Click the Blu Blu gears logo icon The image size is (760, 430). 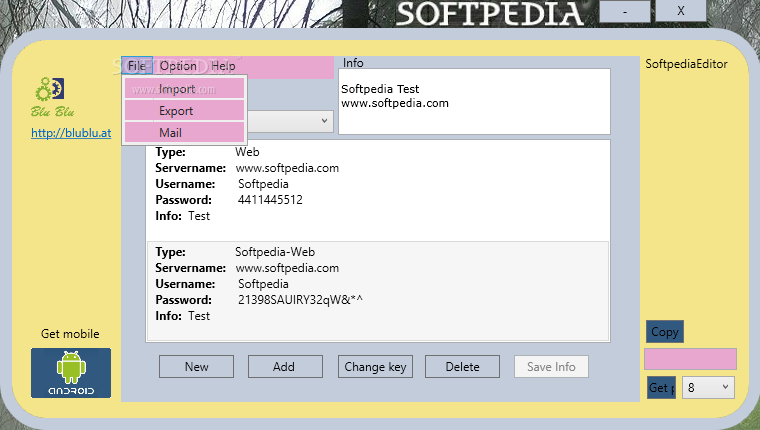click(50, 89)
